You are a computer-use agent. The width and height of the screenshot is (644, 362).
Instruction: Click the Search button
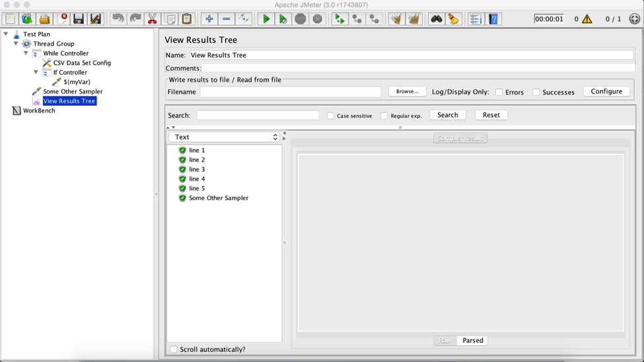tap(448, 115)
